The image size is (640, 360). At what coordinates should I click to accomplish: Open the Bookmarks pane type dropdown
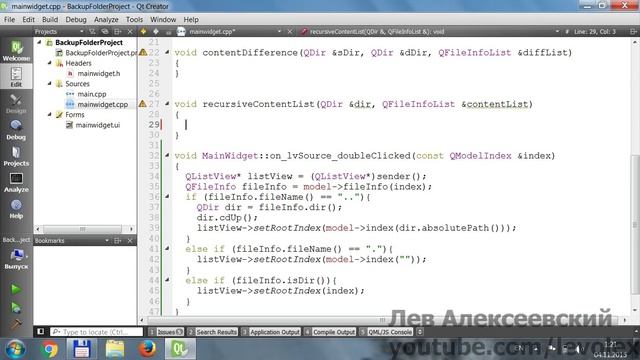[107, 240]
